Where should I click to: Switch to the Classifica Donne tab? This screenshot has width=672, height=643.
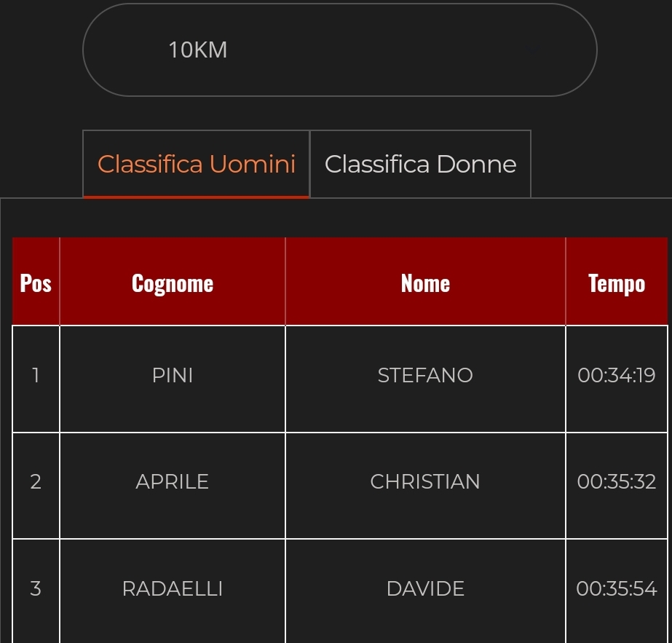click(x=420, y=164)
